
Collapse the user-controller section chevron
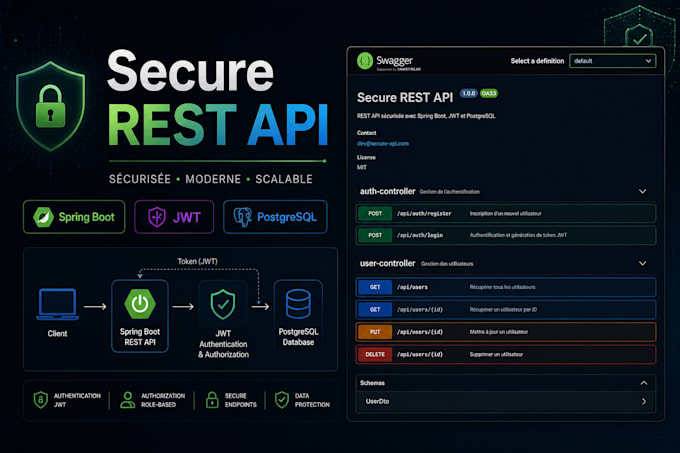pyautogui.click(x=643, y=263)
